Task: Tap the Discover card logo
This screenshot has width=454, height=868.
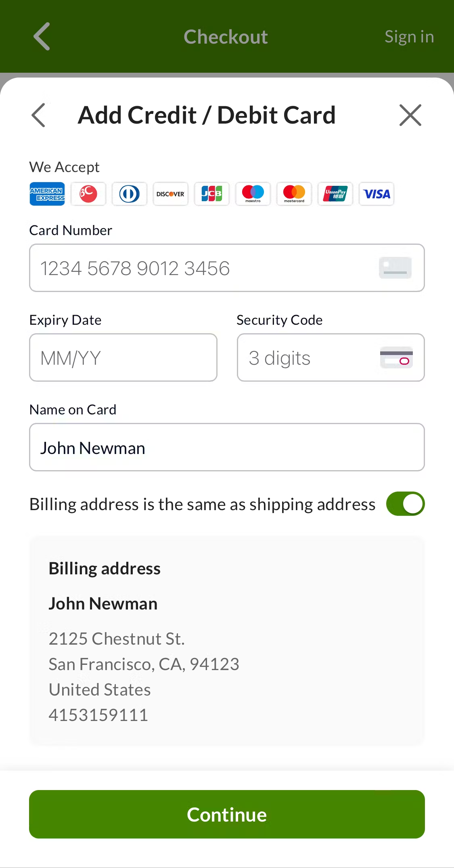Action: coord(171,194)
